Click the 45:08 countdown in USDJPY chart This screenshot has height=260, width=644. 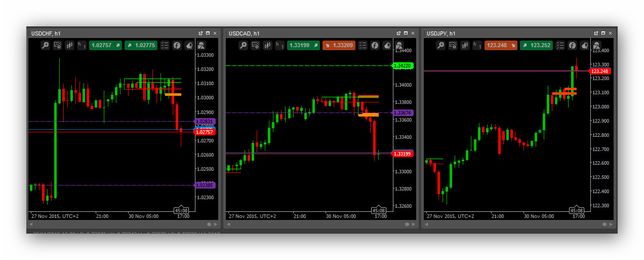tap(577, 210)
